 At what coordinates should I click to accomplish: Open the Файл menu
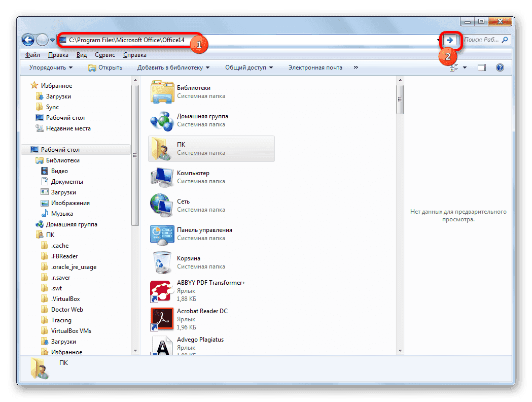(x=32, y=55)
